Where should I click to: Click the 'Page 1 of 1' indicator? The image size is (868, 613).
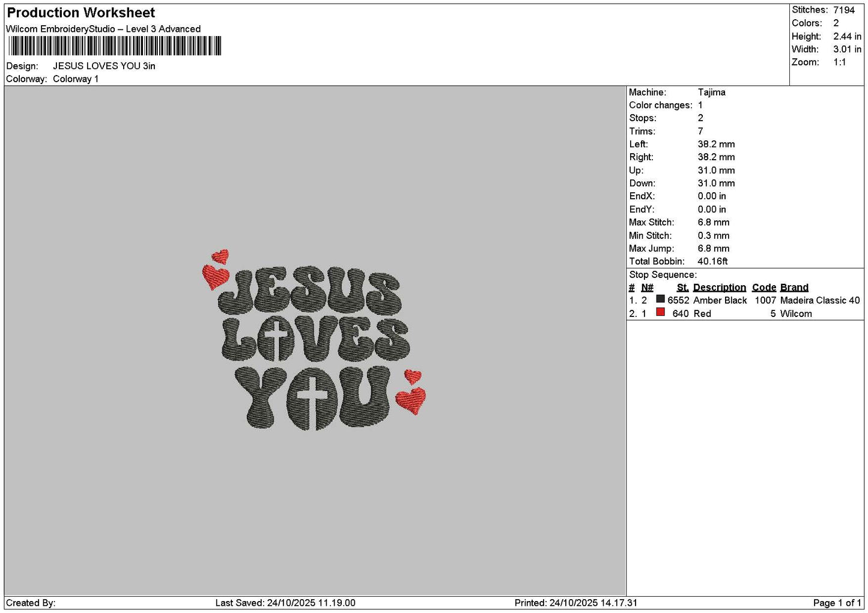pos(837,603)
